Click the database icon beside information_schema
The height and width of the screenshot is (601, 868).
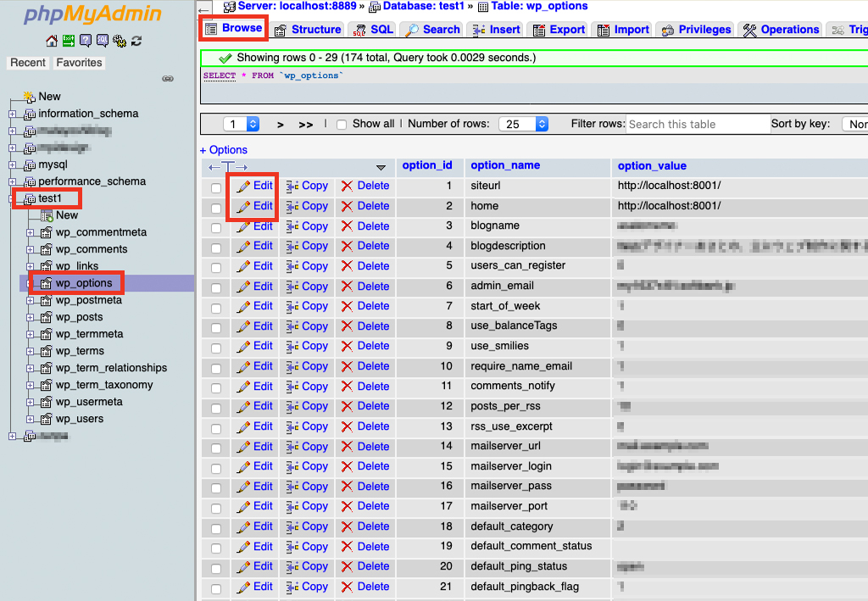30,114
